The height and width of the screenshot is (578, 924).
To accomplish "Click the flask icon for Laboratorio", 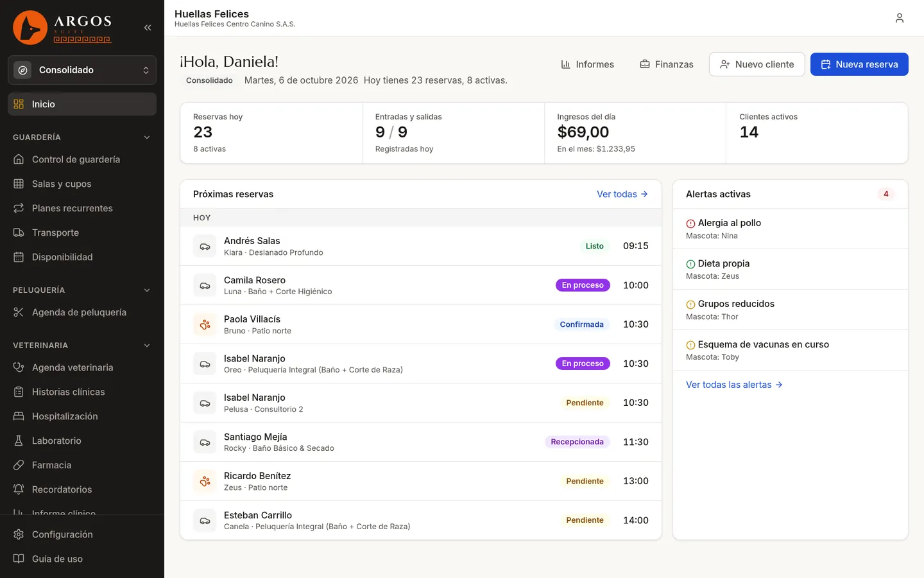I will [x=19, y=441].
